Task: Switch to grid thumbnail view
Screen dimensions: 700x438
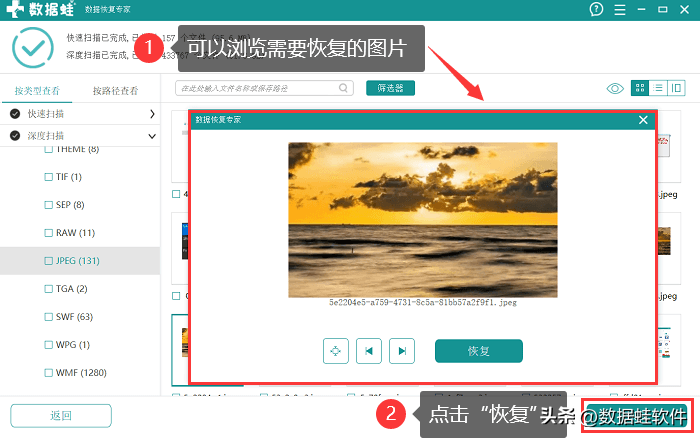Action: coord(640,88)
